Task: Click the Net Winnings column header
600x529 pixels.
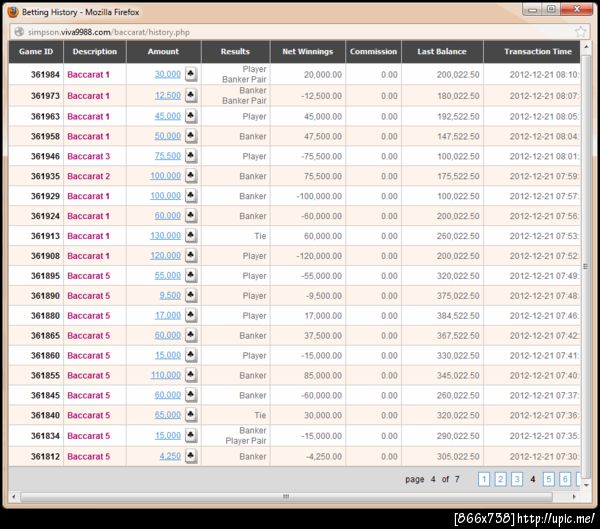Action: 308,52
